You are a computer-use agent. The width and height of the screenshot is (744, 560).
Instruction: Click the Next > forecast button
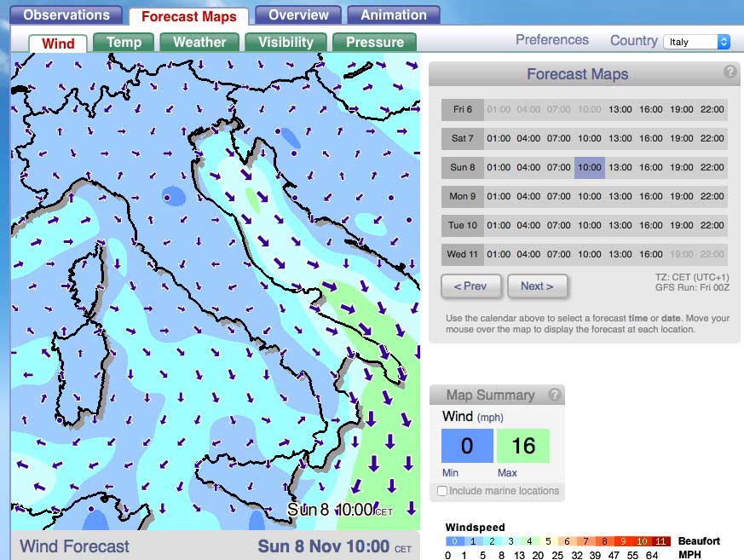tap(538, 286)
